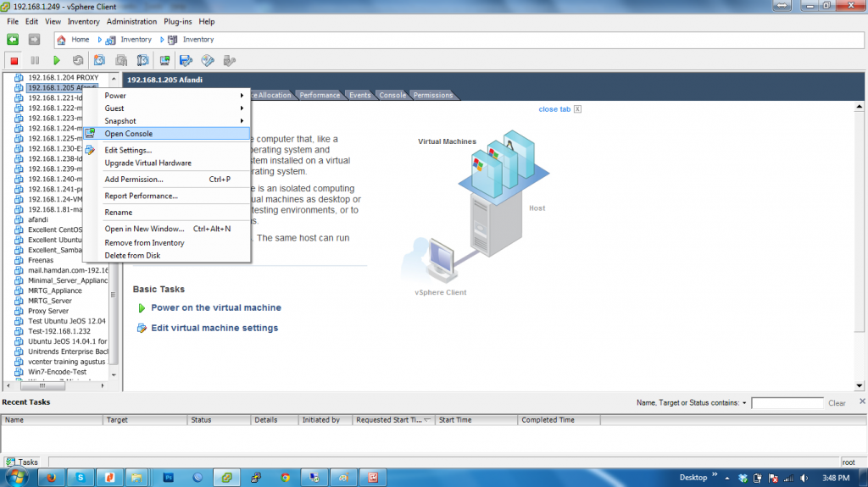Click the green Back navigation arrow
Viewport: 868px width, 487px height.
click(13, 39)
